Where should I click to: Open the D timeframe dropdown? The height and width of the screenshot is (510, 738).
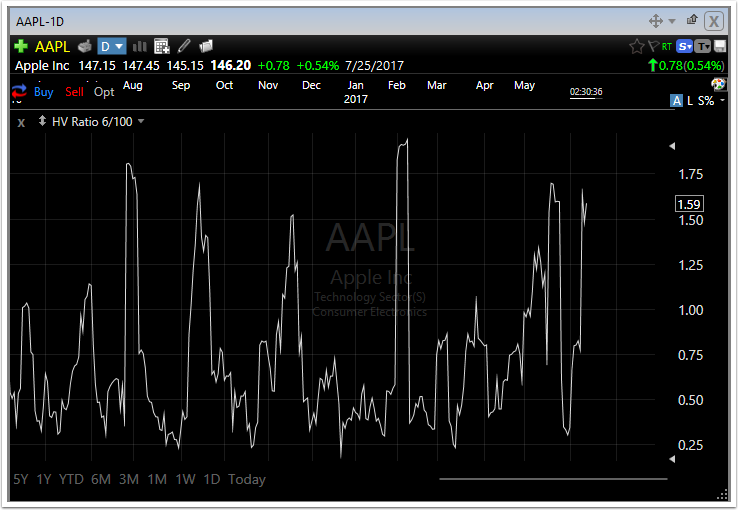click(x=112, y=46)
